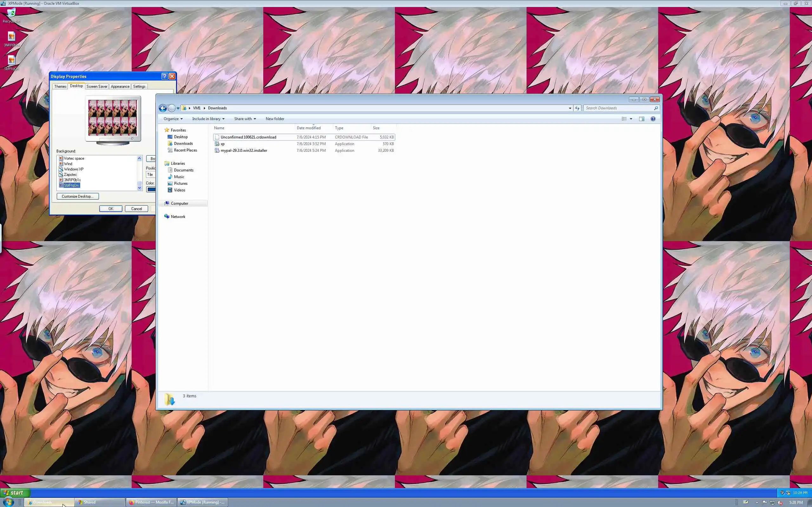Click the refresh icon beside address bar

577,108
